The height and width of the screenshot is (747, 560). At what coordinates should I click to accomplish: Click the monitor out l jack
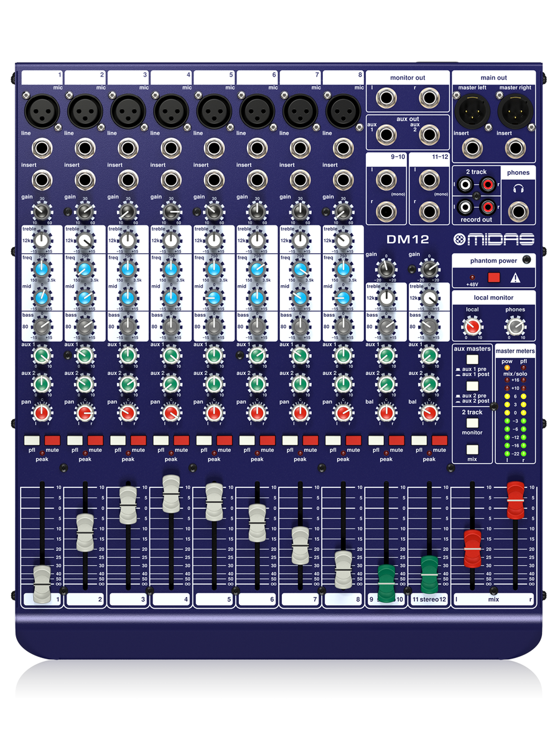point(386,98)
